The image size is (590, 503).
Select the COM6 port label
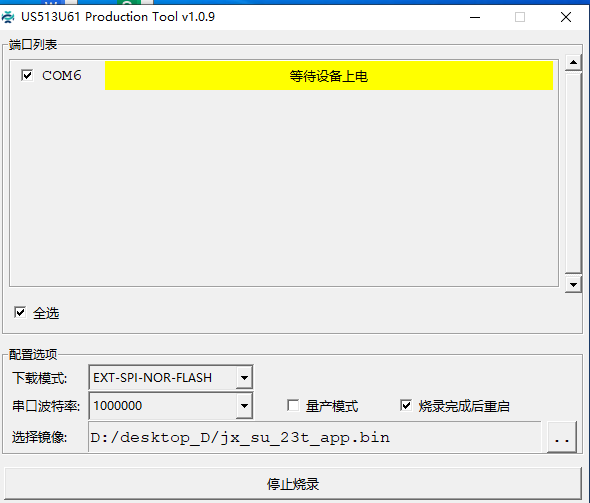click(62, 76)
